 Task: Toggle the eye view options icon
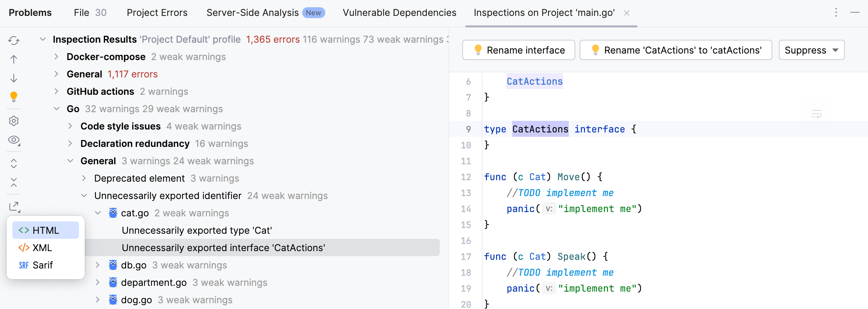[x=14, y=140]
